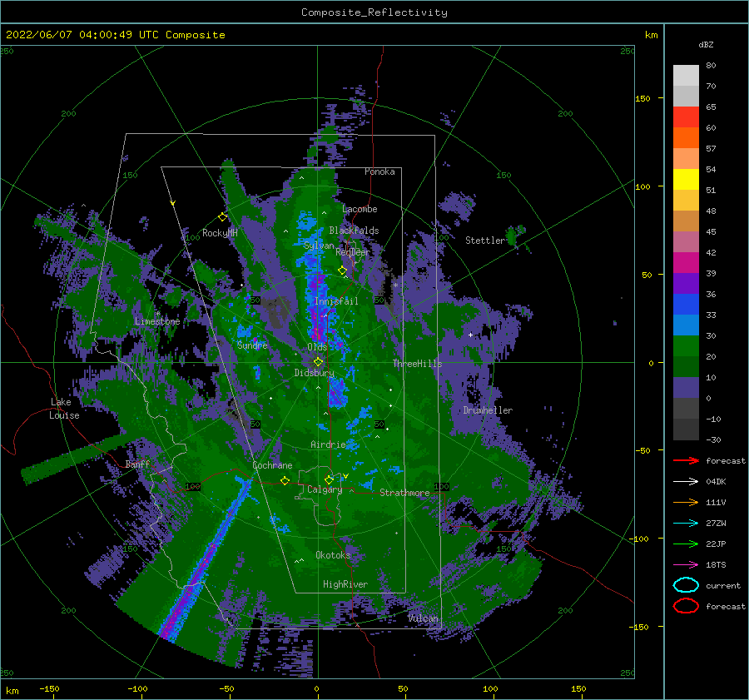Click the ThreeHills map label
The image size is (749, 700).
(418, 364)
